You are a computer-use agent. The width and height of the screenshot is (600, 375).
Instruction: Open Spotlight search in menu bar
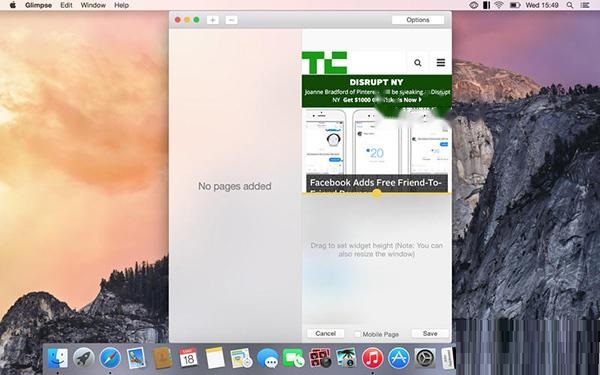coord(570,5)
